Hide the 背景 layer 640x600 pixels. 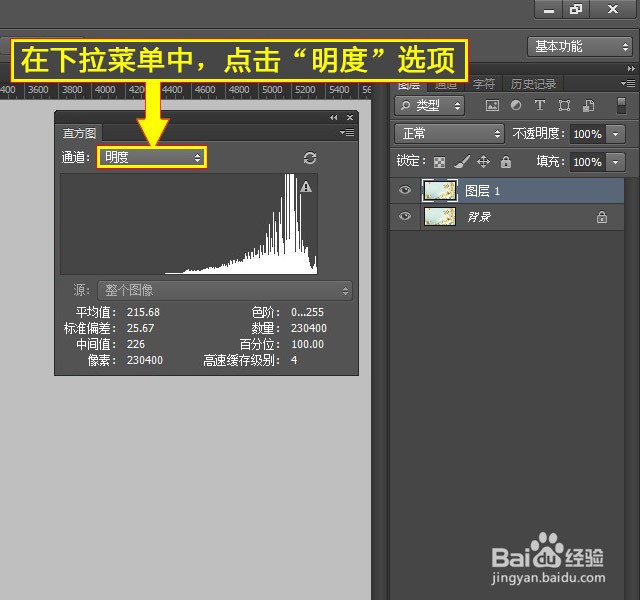[404, 216]
